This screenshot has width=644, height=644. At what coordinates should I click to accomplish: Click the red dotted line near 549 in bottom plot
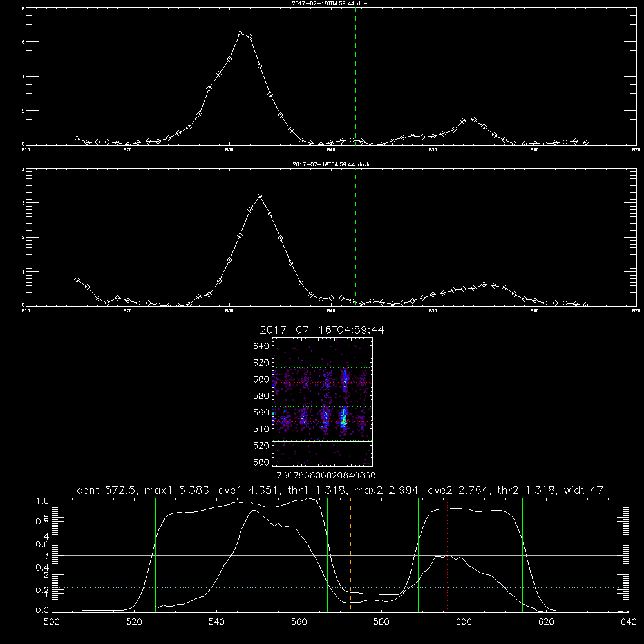tap(254, 554)
